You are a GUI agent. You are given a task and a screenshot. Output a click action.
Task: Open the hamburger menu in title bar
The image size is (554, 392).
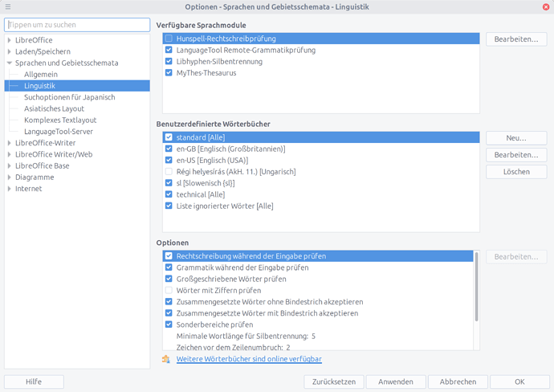(x=7, y=7)
